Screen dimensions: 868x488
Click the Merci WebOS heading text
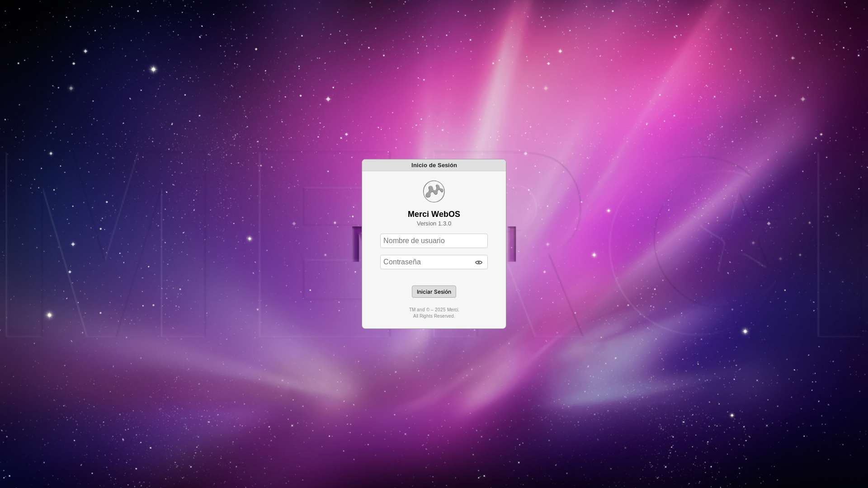tap(434, 214)
